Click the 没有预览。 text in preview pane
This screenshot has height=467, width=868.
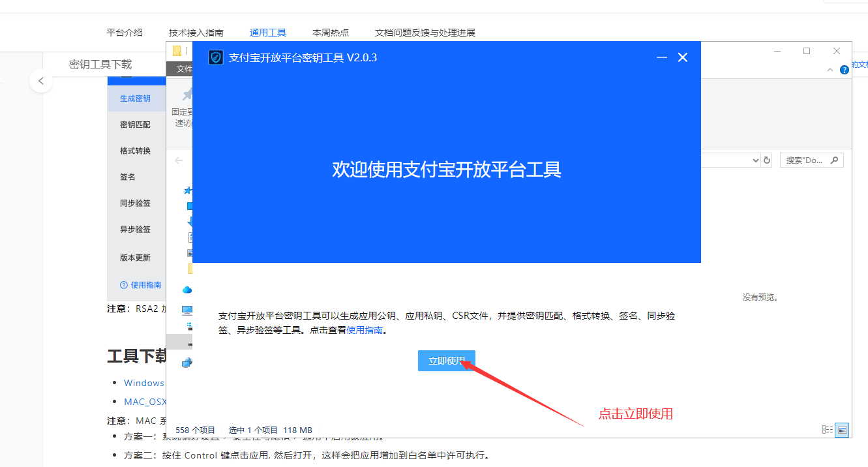click(760, 297)
